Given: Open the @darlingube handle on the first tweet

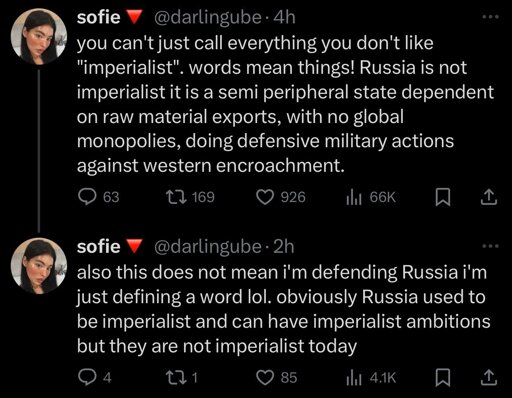Looking at the screenshot, I should click(207, 17).
